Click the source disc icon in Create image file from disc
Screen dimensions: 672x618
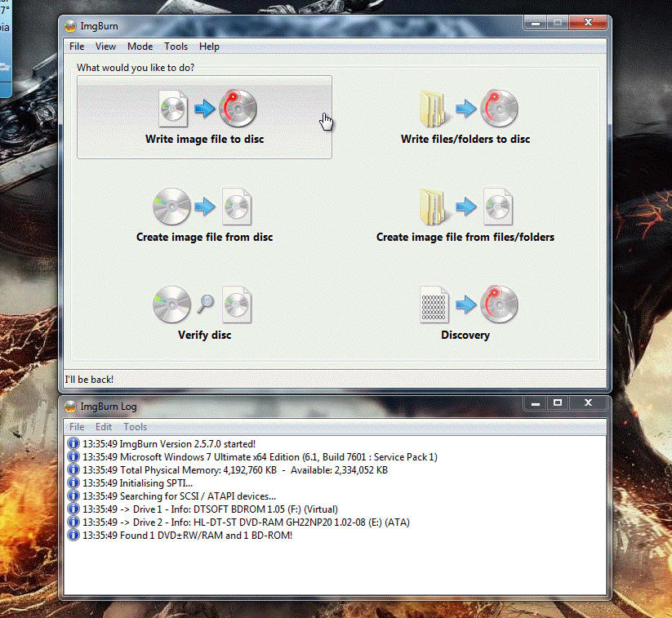click(171, 207)
